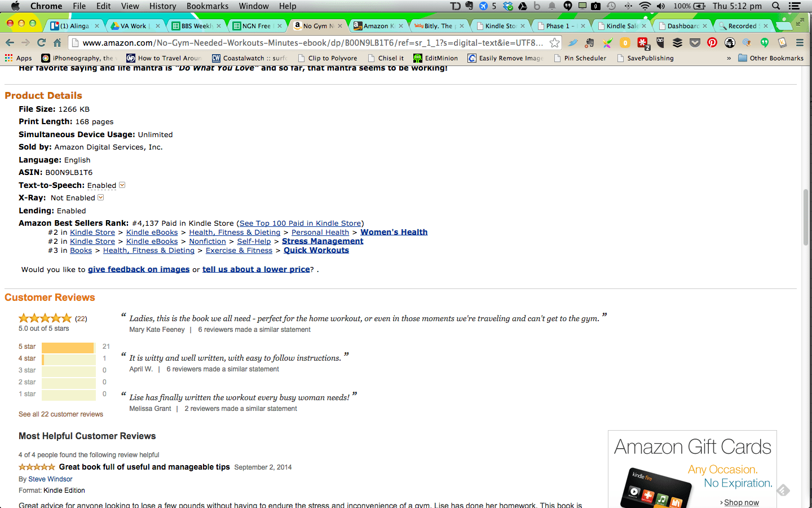The width and height of the screenshot is (812, 508).
Task: Open Time Machine menu bar icon
Action: [611, 6]
